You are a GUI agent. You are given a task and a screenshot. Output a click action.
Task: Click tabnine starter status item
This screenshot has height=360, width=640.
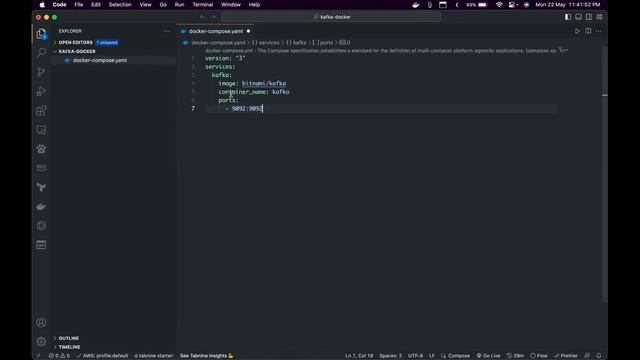(x=153, y=356)
